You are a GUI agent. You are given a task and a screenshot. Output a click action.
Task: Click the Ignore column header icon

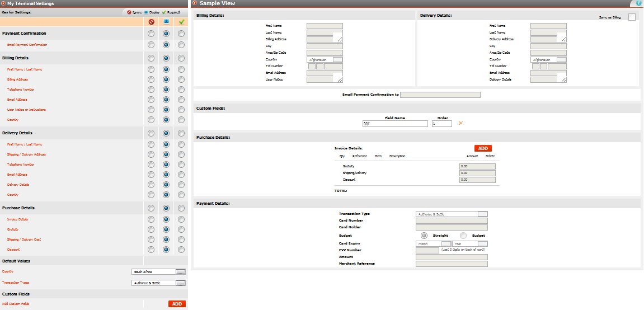click(x=151, y=22)
